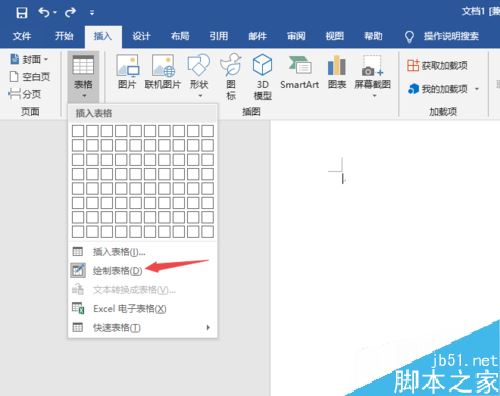The height and width of the screenshot is (396, 500).
Task: Switch to the 开始 ribbon tab
Action: (64, 36)
